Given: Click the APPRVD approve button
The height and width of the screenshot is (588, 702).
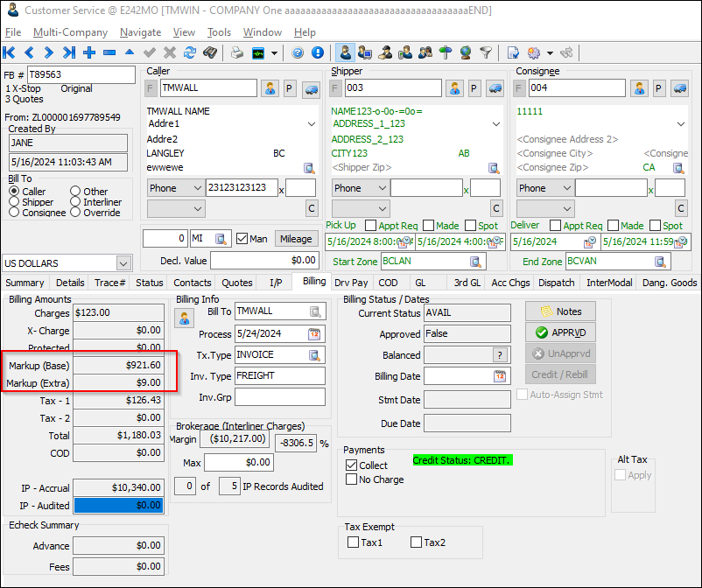Looking at the screenshot, I should coord(560,332).
